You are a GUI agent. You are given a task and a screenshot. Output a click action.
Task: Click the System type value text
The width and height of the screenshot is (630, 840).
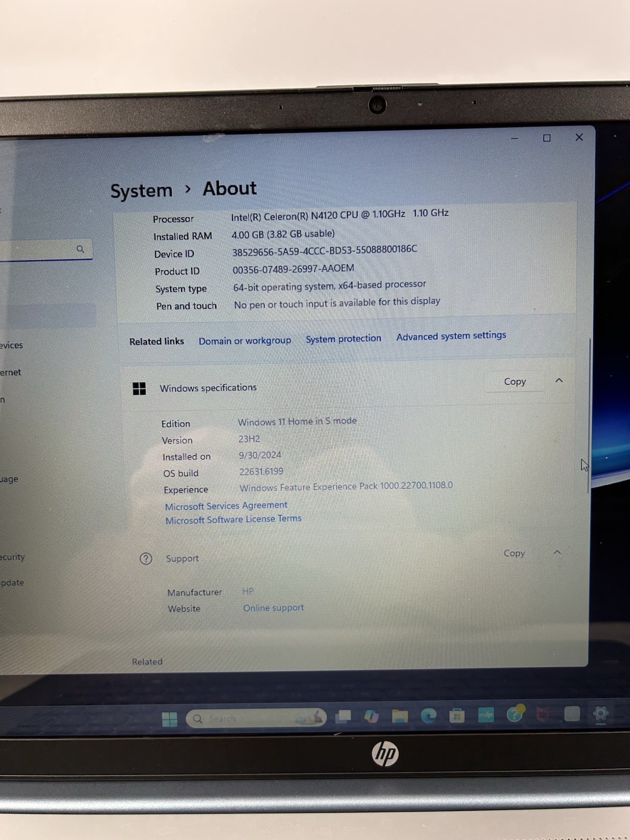[x=330, y=286]
